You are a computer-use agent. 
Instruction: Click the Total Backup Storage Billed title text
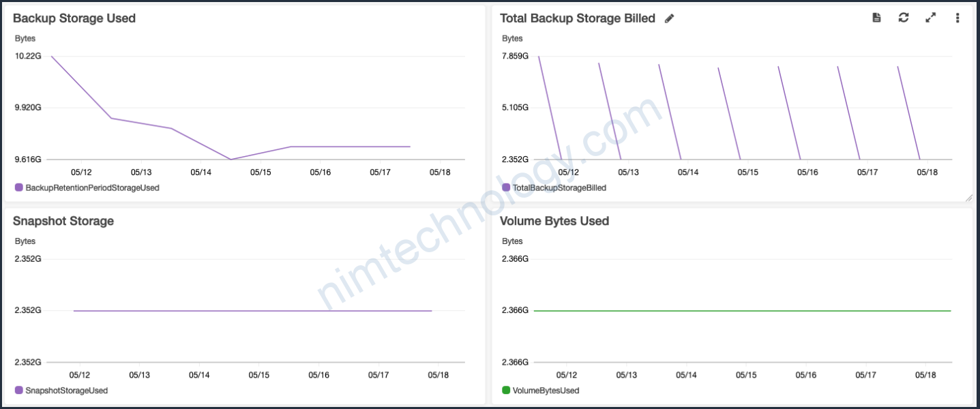577,18
